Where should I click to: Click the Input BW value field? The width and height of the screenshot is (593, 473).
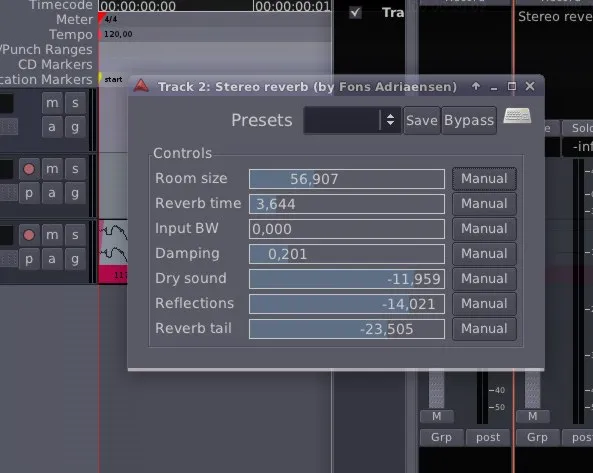[x=347, y=229]
